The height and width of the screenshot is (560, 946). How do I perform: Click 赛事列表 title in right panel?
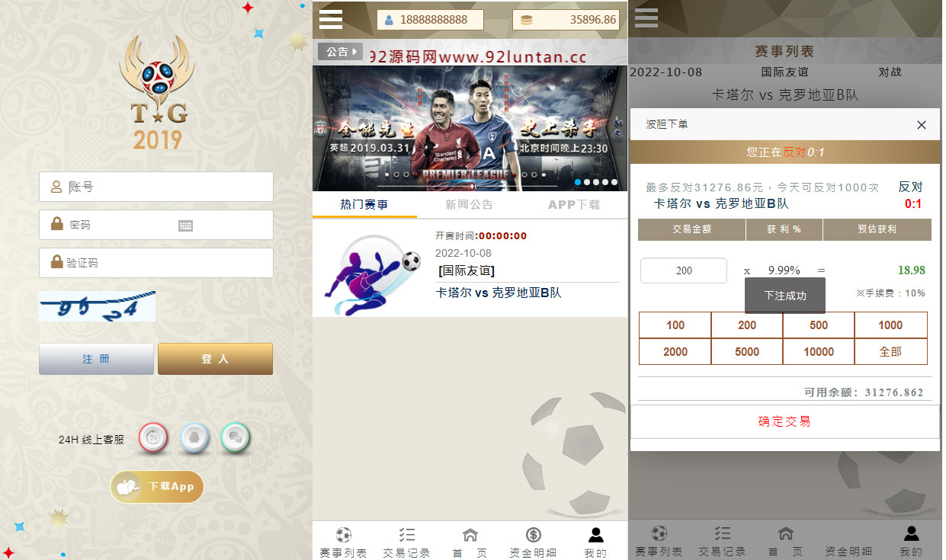[x=784, y=51]
